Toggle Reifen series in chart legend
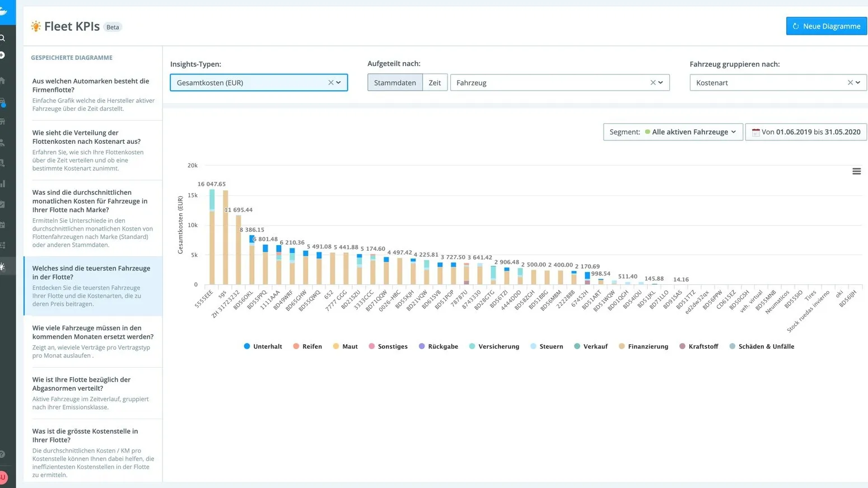 [x=307, y=346]
